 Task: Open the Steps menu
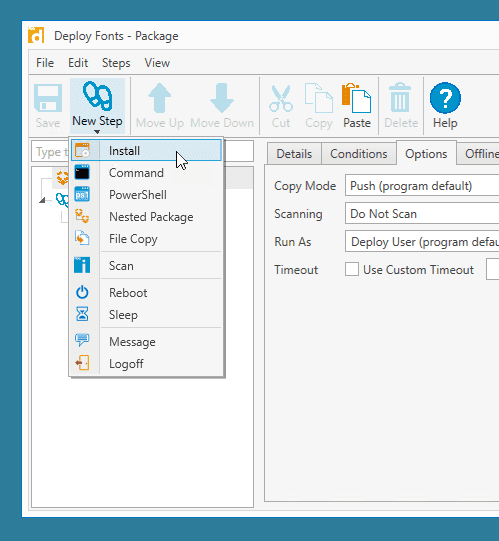point(116,63)
